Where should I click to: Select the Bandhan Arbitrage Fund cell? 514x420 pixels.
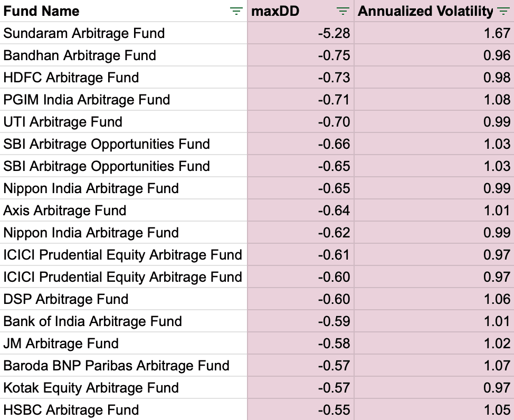80,55
